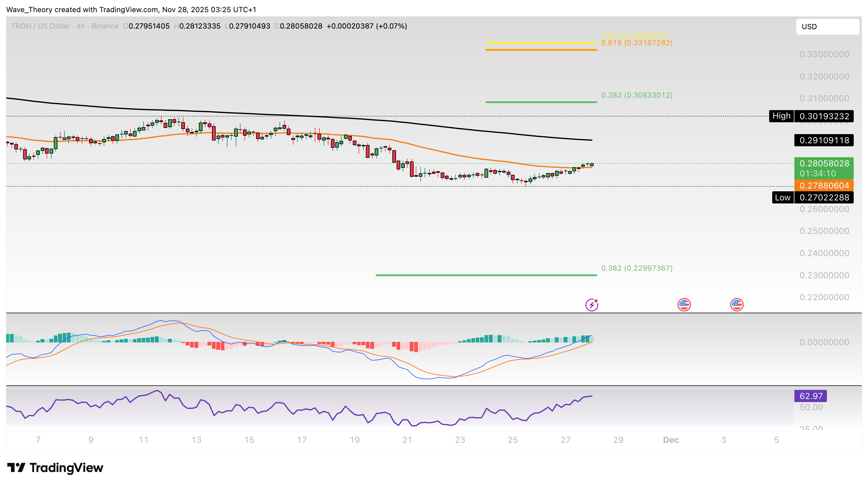Open the first US flag economic event marker
This screenshot has height=486, width=868.
tap(684, 304)
